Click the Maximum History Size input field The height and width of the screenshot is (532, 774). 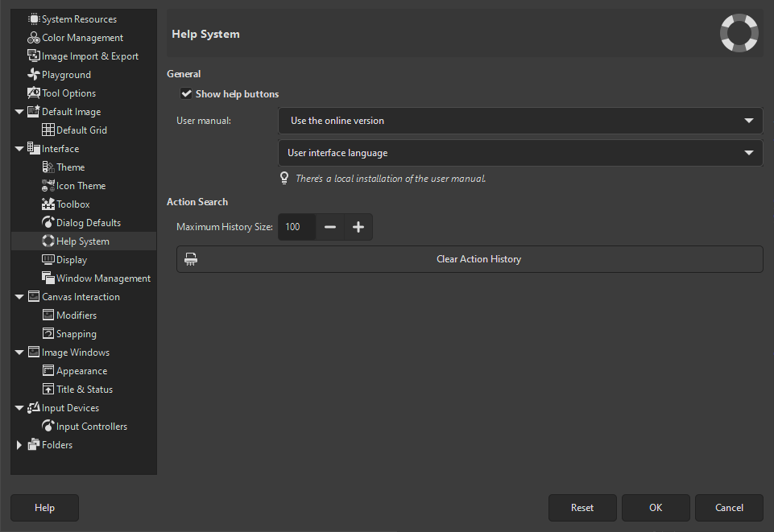coord(296,227)
